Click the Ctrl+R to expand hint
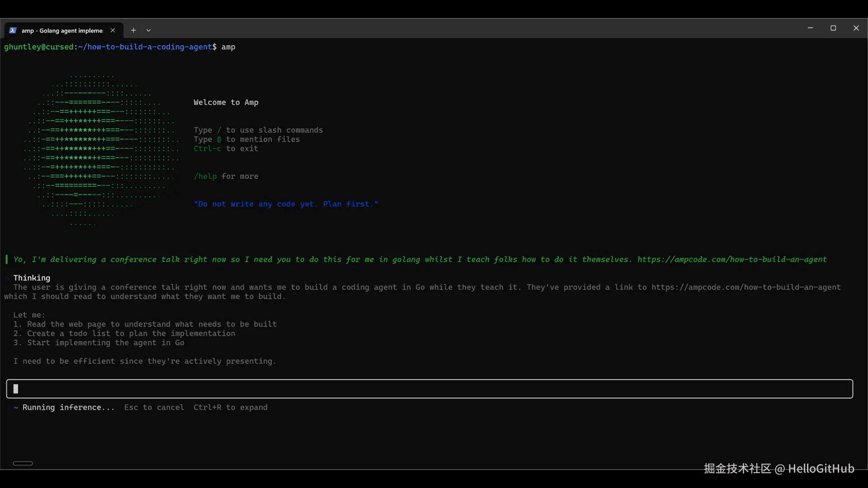 pyautogui.click(x=230, y=408)
